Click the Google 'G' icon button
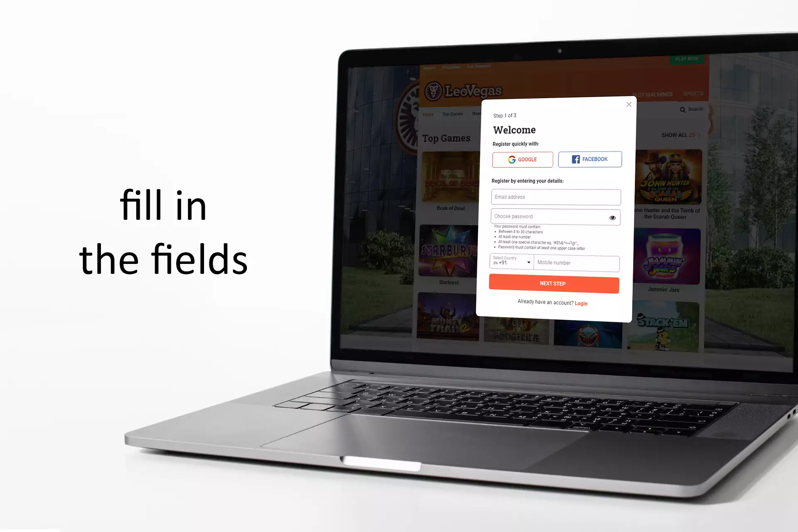798x532 pixels. pyautogui.click(x=512, y=159)
